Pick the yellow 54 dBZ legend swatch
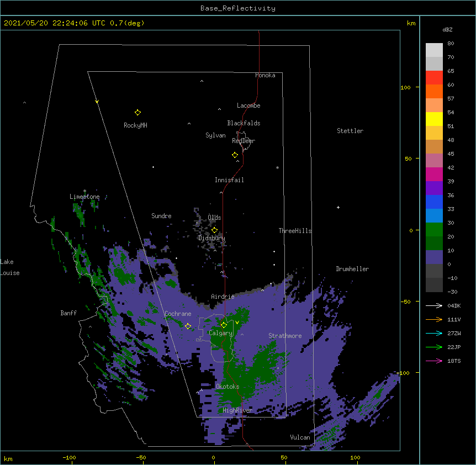This screenshot has height=465, width=476. [434, 119]
